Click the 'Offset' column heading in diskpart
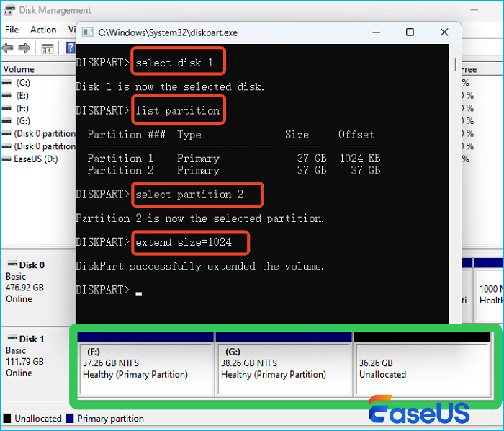 tap(356, 135)
